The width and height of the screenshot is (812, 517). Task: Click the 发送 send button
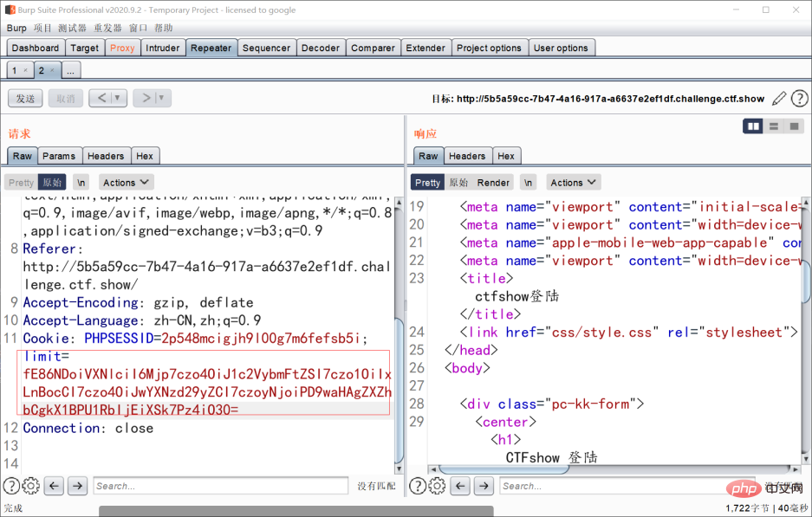pyautogui.click(x=25, y=99)
